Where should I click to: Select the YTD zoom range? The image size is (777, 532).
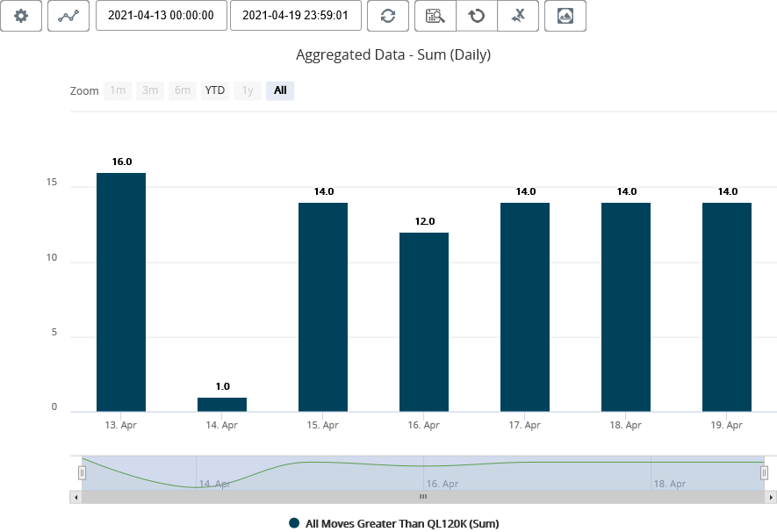tap(215, 90)
